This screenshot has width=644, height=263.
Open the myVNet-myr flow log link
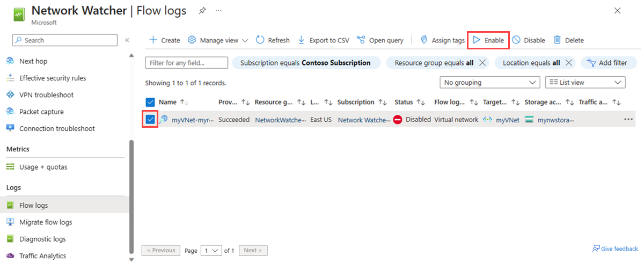coord(193,120)
